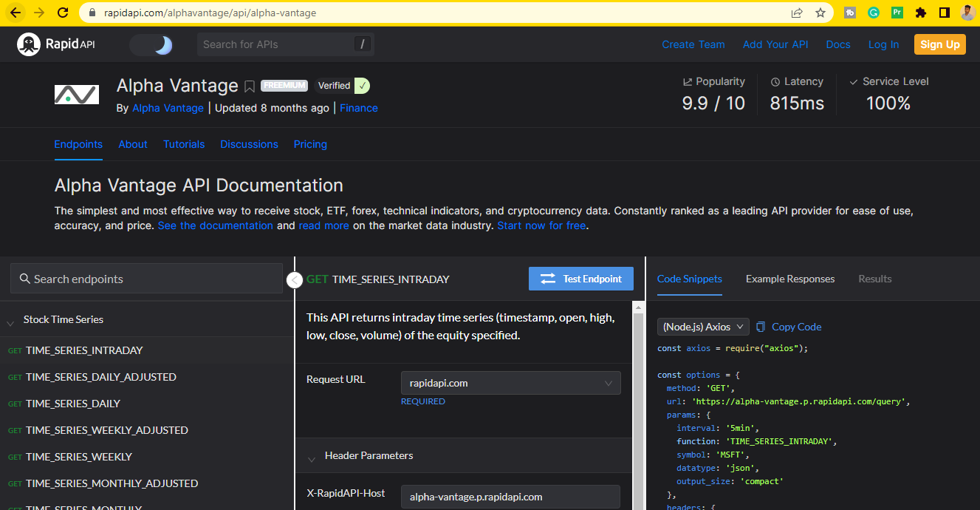The image size is (980, 510).
Task: Open the Request URL dropdown
Action: [x=510, y=383]
